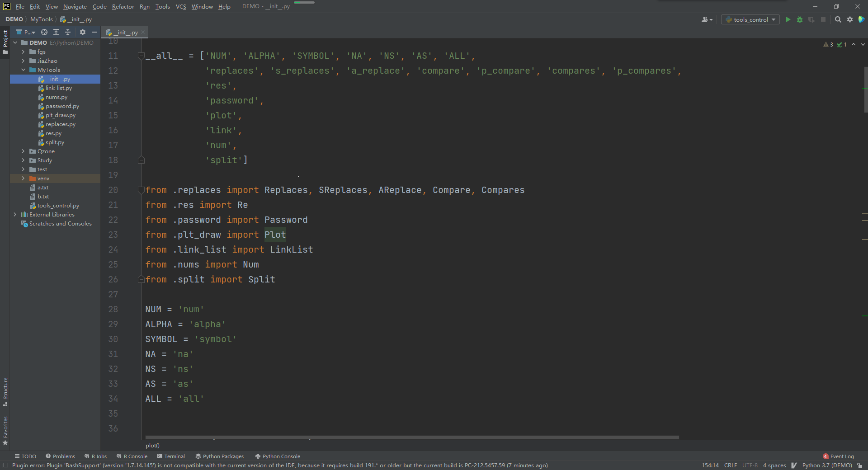This screenshot has height=470, width=868.
Task: Click fold marker at line 11
Action: pos(141,56)
